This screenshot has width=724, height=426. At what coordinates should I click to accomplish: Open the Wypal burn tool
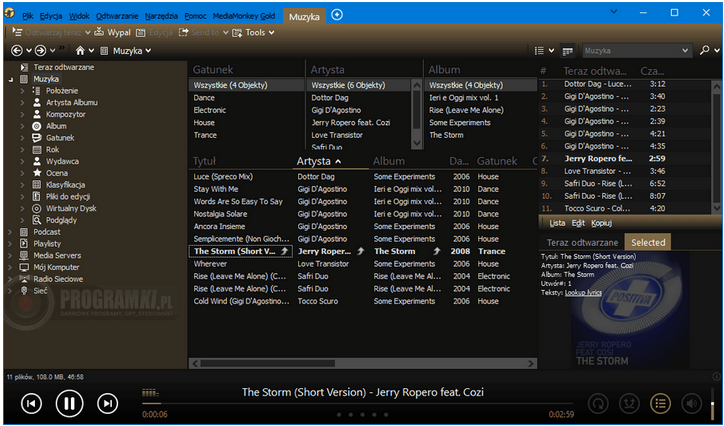tap(113, 32)
